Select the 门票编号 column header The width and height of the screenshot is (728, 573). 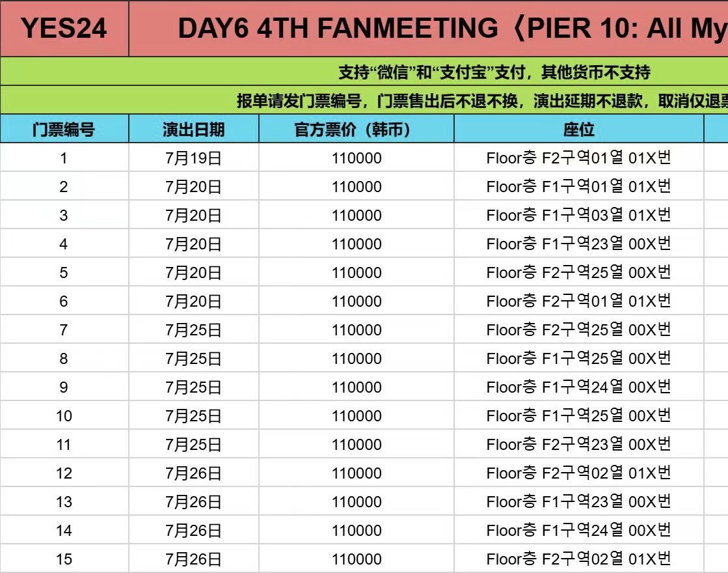click(x=64, y=129)
